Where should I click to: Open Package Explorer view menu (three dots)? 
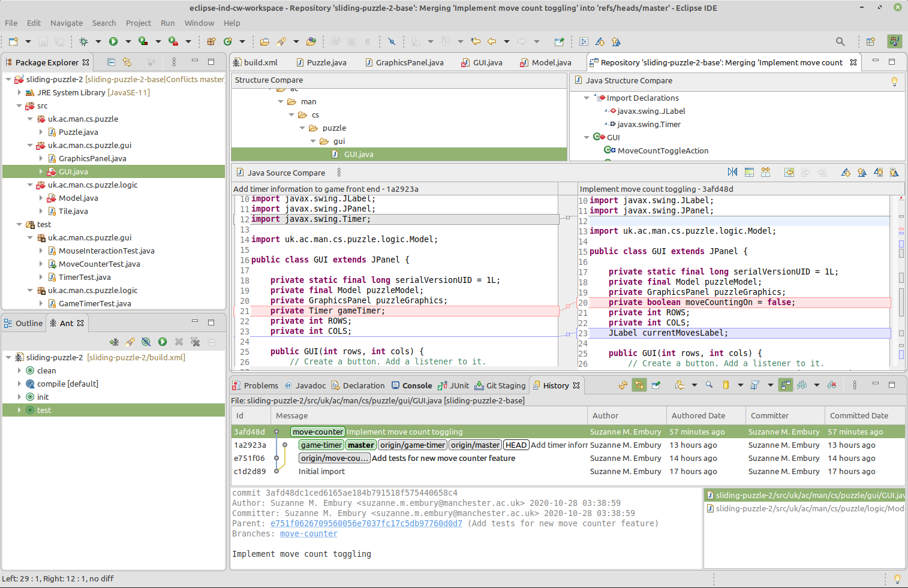174,62
